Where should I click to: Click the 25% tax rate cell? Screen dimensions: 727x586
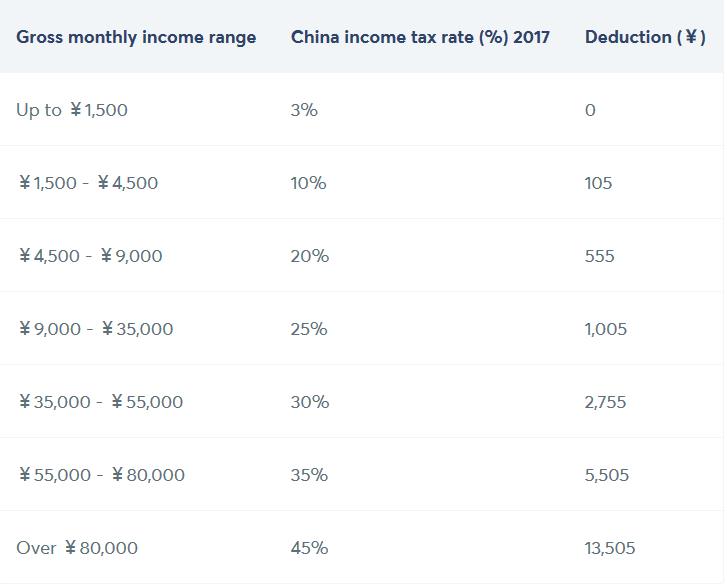[x=309, y=329]
